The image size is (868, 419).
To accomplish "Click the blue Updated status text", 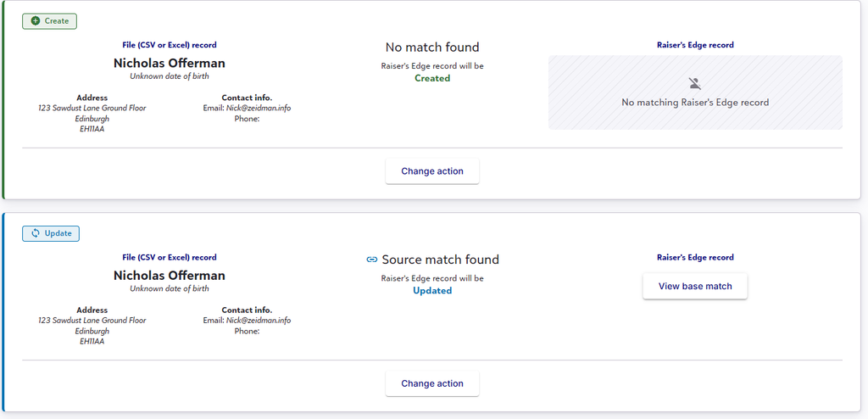I will tap(432, 290).
